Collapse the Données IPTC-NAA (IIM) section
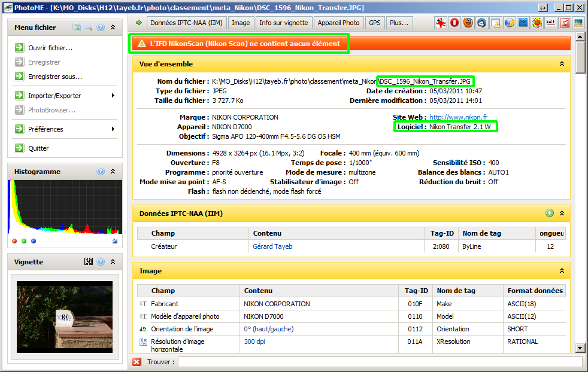This screenshot has width=588, height=372. pyautogui.click(x=562, y=213)
